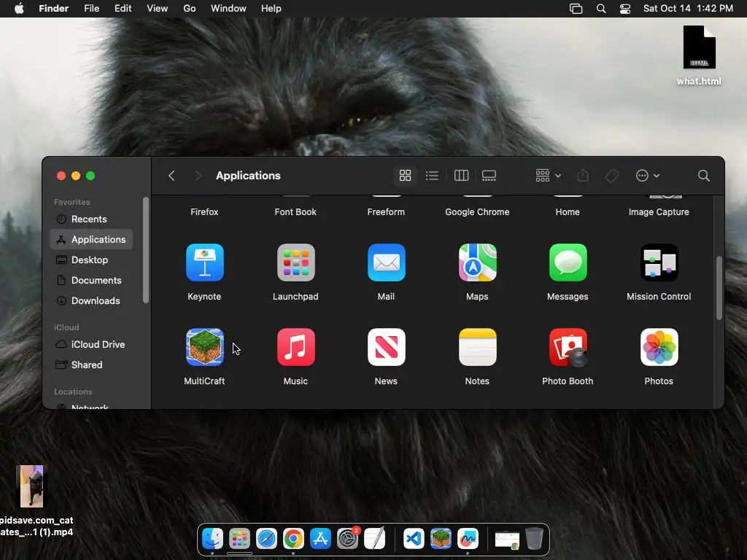The width and height of the screenshot is (747, 560).
Task: Select the News app icon
Action: pos(387,347)
